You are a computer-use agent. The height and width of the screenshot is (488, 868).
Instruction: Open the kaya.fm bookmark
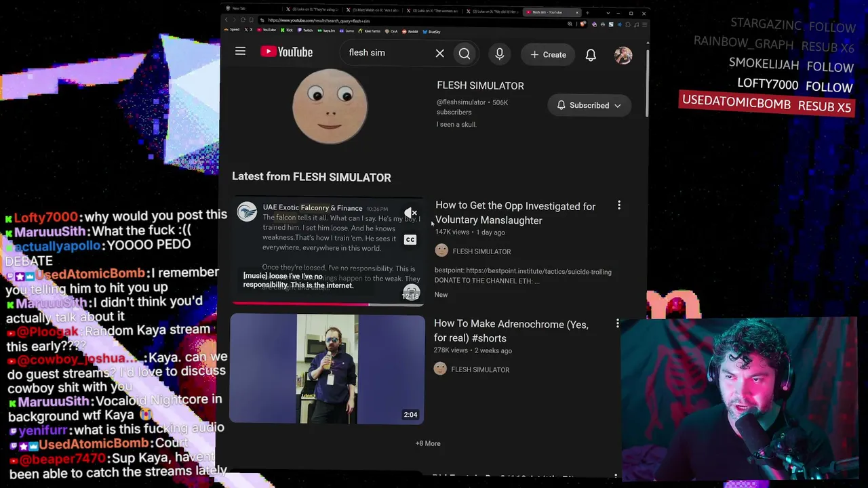pyautogui.click(x=326, y=30)
